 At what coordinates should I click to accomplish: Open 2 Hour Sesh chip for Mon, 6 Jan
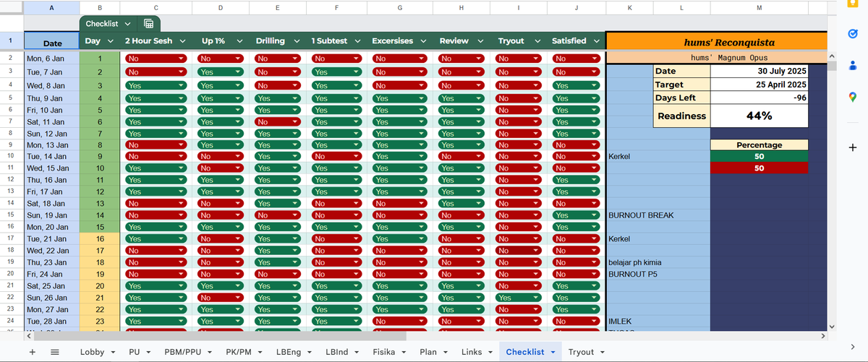pos(156,59)
